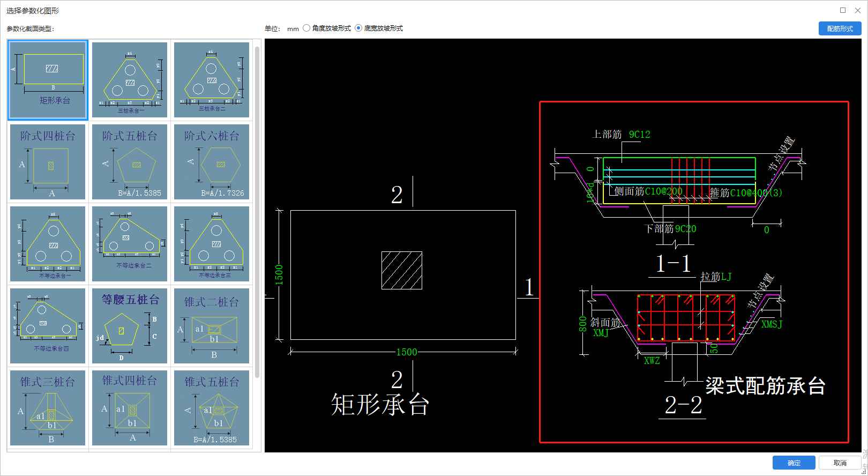This screenshot has width=868, height=476.
Task: Select the 阶式六桩台 thumbnail
Action: point(212,162)
